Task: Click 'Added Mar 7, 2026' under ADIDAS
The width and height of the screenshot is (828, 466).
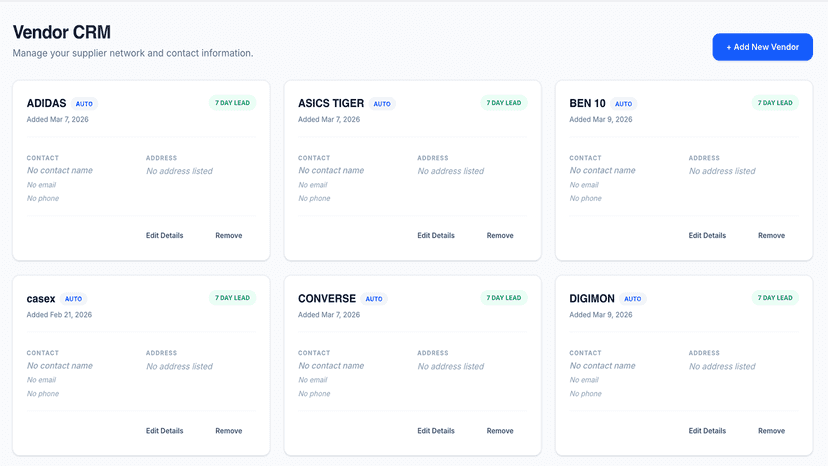Action: [58, 119]
